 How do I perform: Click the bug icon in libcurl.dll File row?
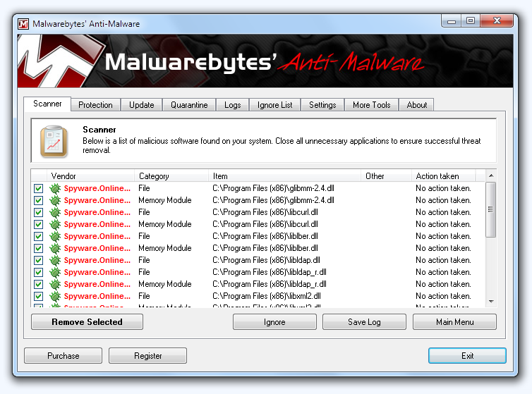[55, 212]
